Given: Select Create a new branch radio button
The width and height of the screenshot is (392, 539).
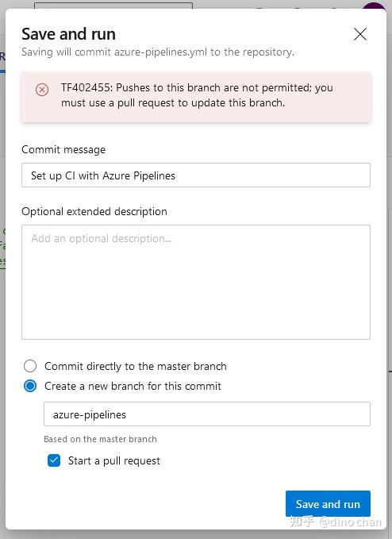Looking at the screenshot, I should click(x=30, y=386).
